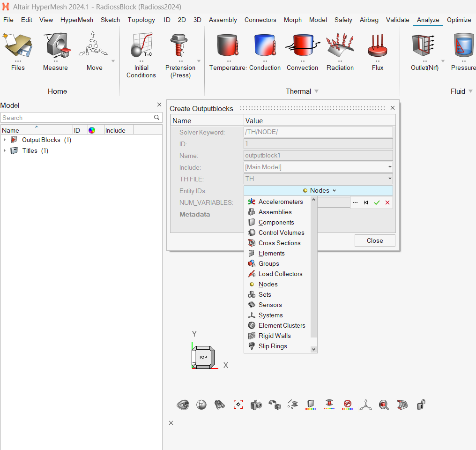The image size is (476, 450).
Task: Open the File menu
Action: click(8, 20)
